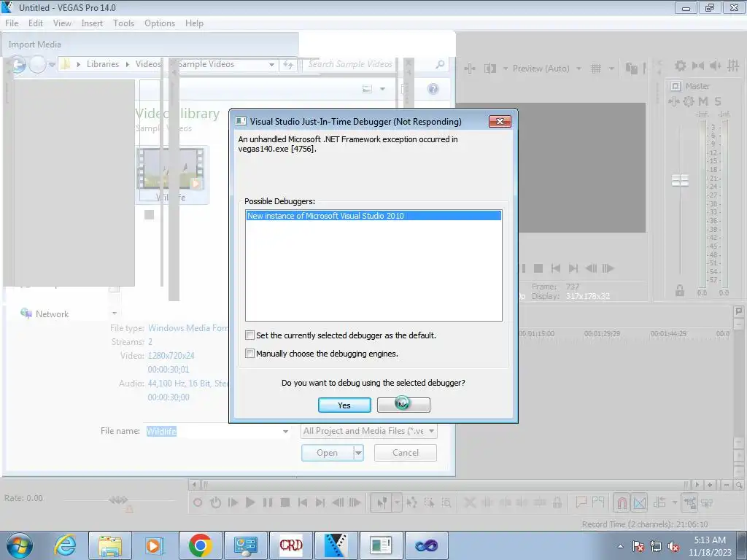Toggle Loop Playback in transport toolbar
The width and height of the screenshot is (747, 560).
coord(215,502)
